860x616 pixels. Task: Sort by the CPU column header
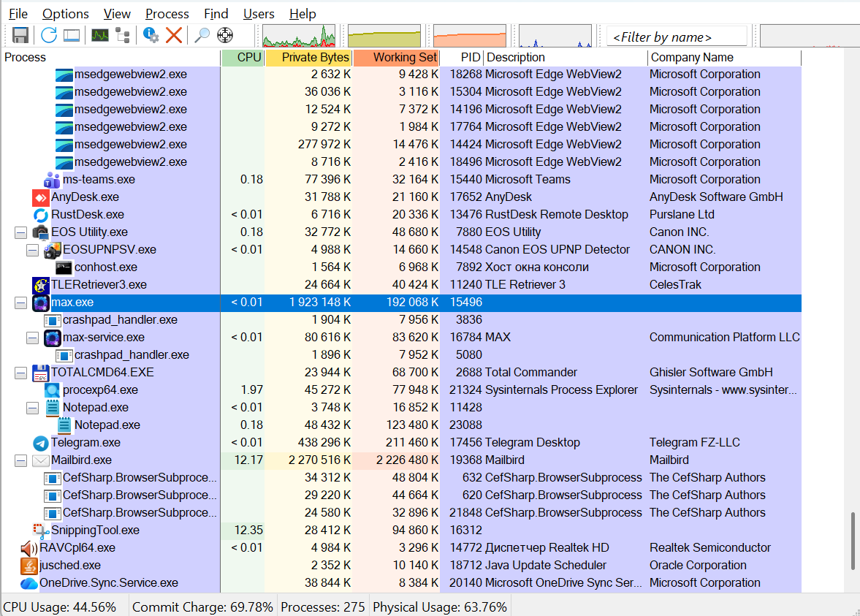coord(243,58)
